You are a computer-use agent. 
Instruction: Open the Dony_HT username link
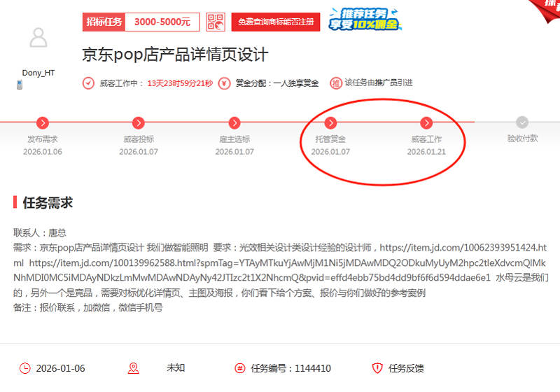(38, 73)
